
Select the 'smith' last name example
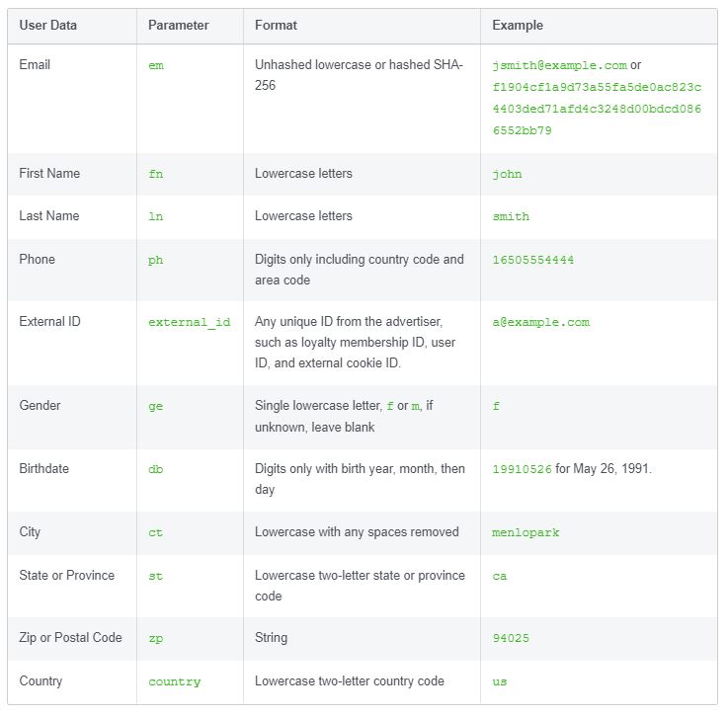(x=511, y=216)
